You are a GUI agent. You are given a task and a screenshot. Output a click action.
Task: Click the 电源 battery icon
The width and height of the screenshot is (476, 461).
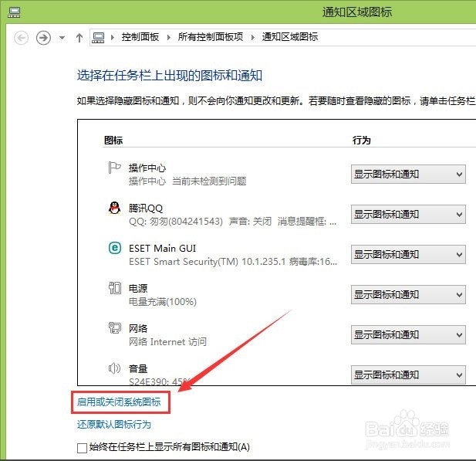pos(115,288)
